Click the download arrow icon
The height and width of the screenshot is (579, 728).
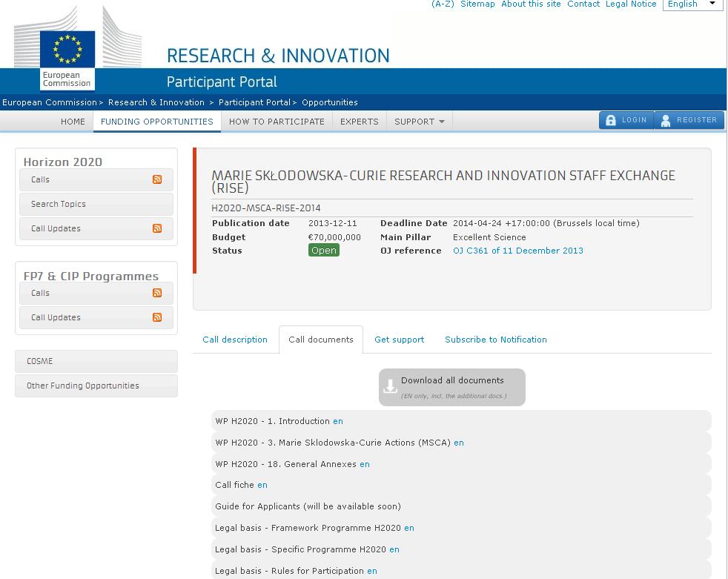[x=390, y=386]
